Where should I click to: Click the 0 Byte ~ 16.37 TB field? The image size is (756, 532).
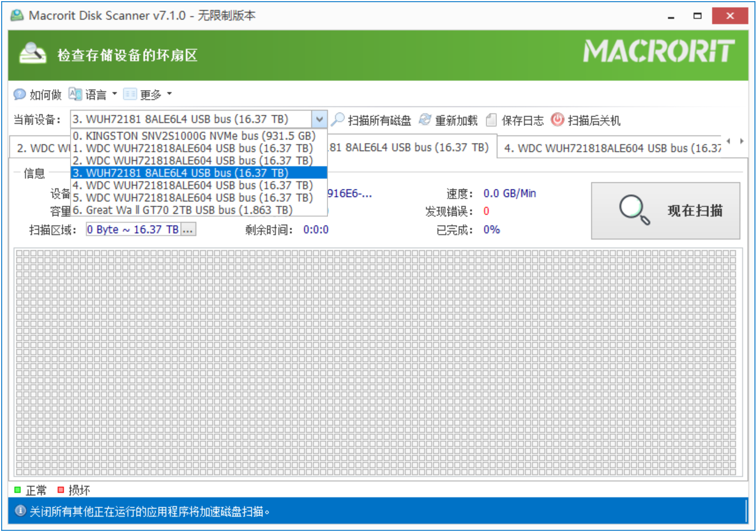[x=133, y=230]
